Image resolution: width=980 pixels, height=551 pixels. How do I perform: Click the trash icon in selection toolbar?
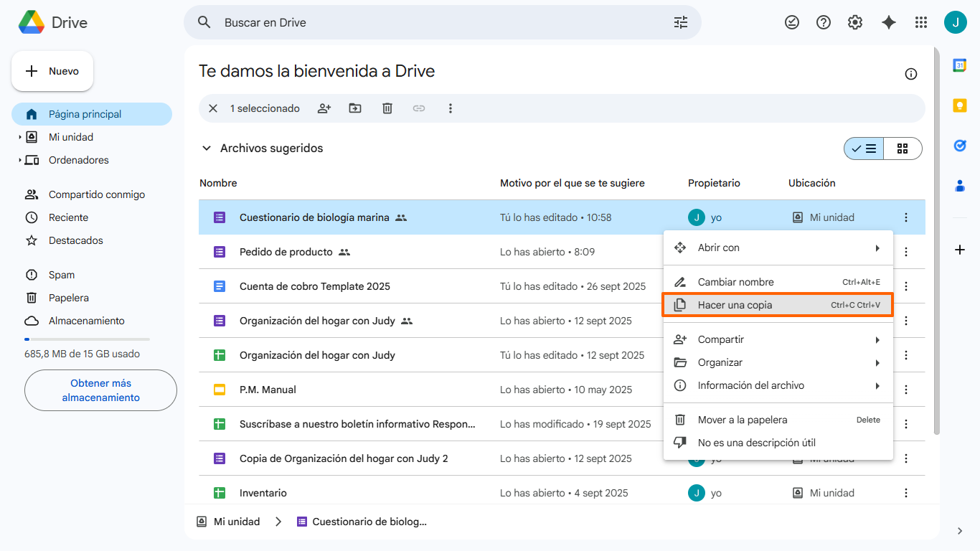387,108
